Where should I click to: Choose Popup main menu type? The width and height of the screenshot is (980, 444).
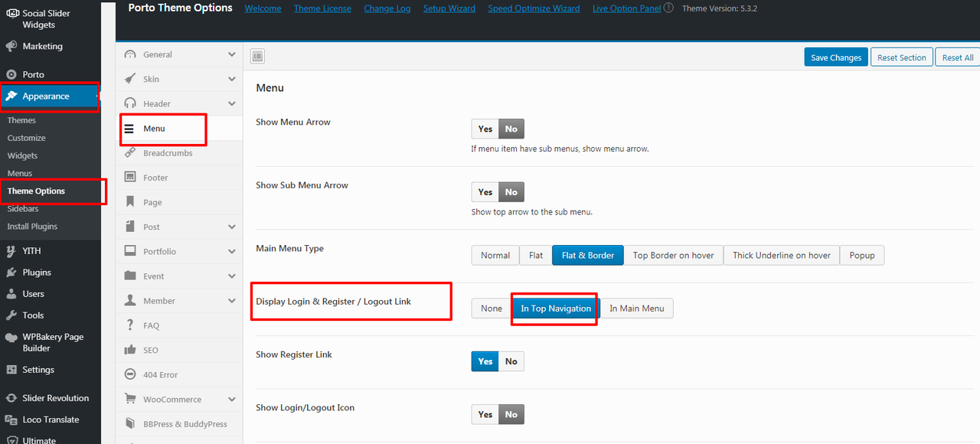(862, 255)
